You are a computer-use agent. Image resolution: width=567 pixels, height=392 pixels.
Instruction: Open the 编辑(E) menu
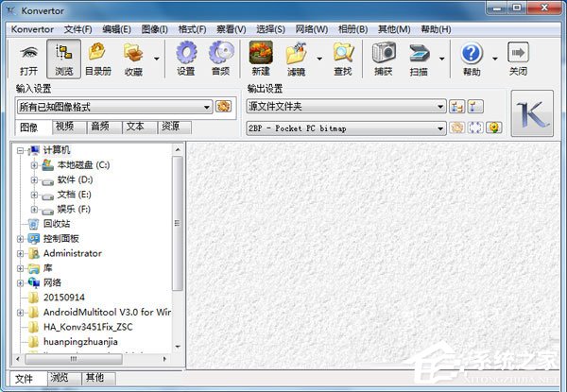point(116,29)
